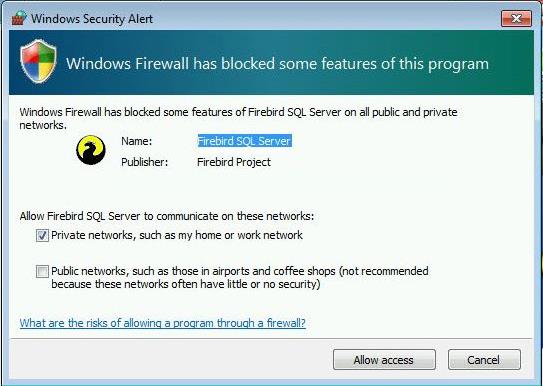Select the highlighted Firebird SQL Server name field
543x386 pixels.
(x=244, y=141)
